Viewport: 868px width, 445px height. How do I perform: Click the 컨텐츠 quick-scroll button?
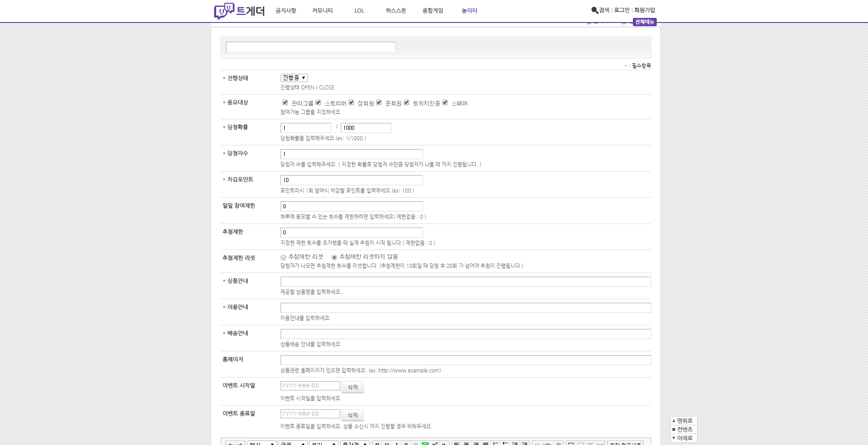pos(683,429)
